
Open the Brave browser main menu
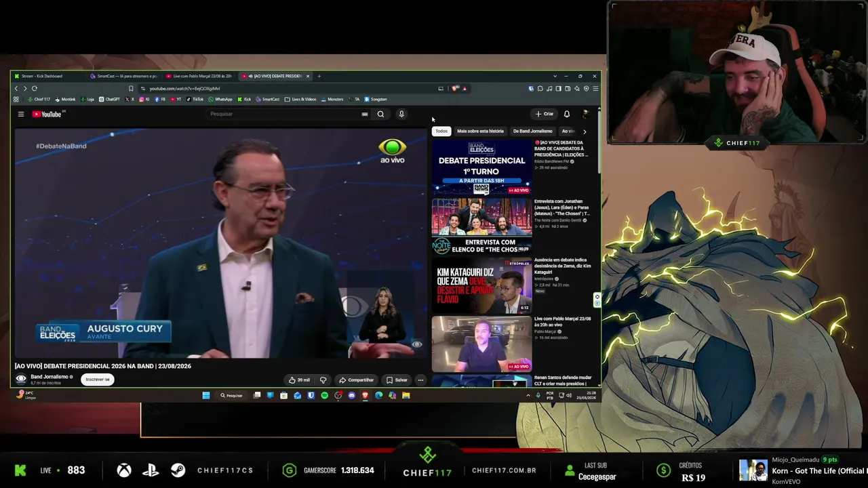point(595,89)
